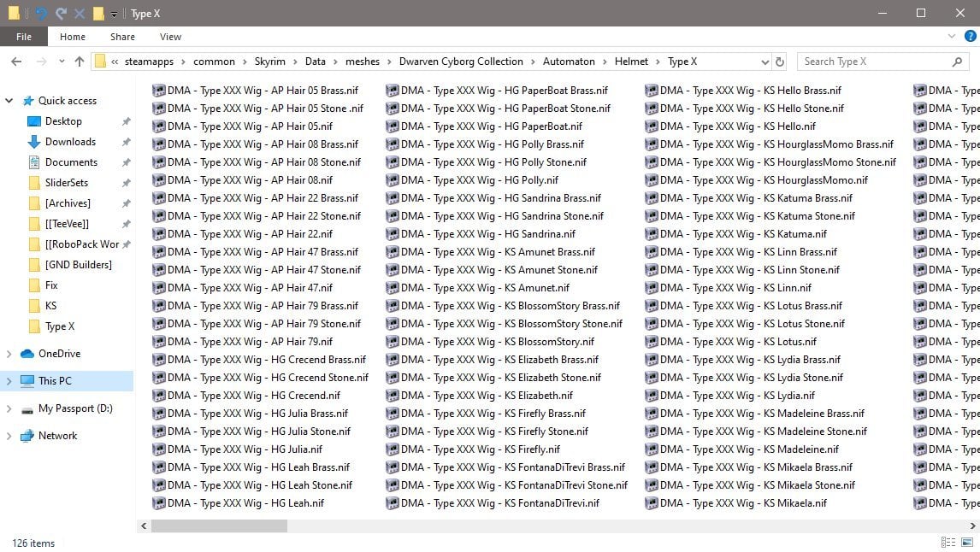Click the search magnifier icon
The width and height of the screenshot is (980, 552).
point(957,62)
